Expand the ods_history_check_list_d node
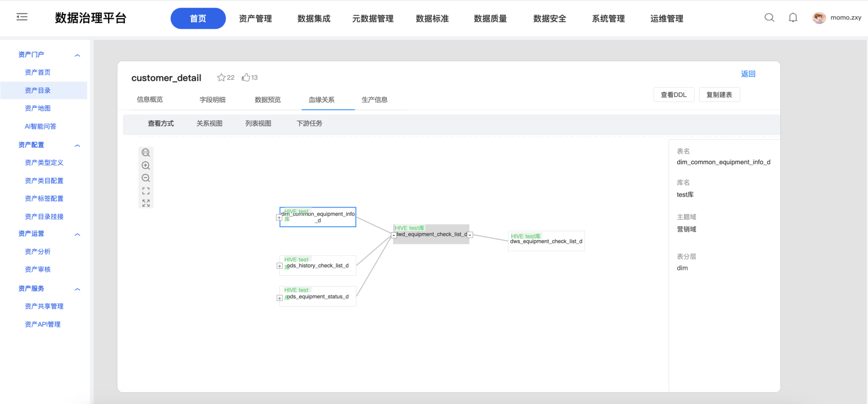 [279, 266]
